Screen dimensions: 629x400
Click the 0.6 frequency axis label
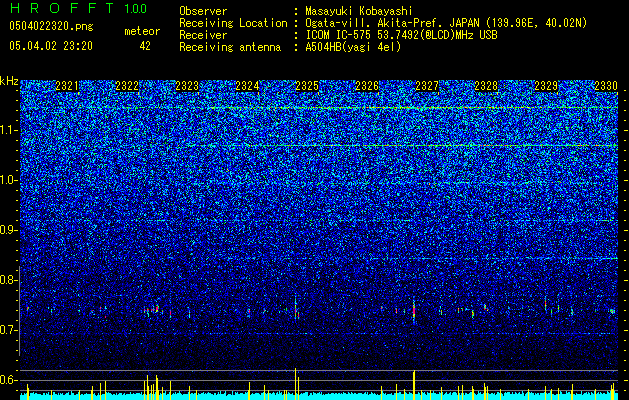(x=9, y=380)
